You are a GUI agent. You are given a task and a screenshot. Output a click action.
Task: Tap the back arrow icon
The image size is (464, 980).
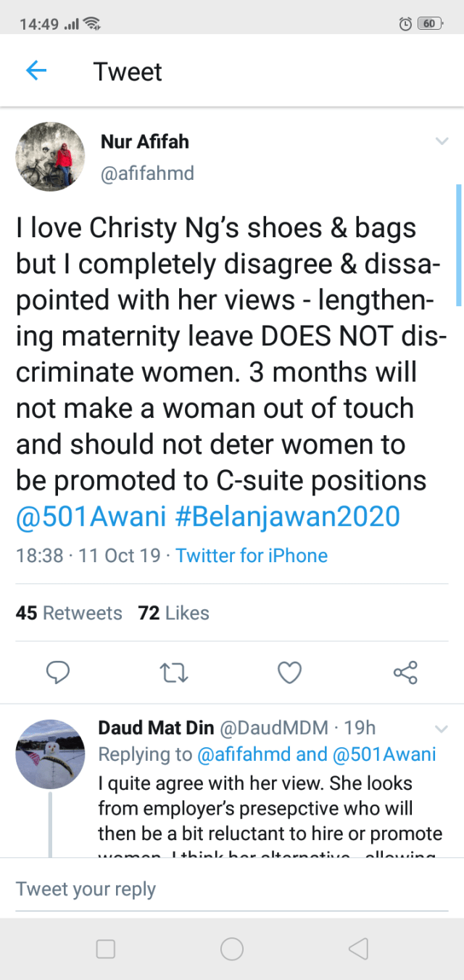[36, 70]
